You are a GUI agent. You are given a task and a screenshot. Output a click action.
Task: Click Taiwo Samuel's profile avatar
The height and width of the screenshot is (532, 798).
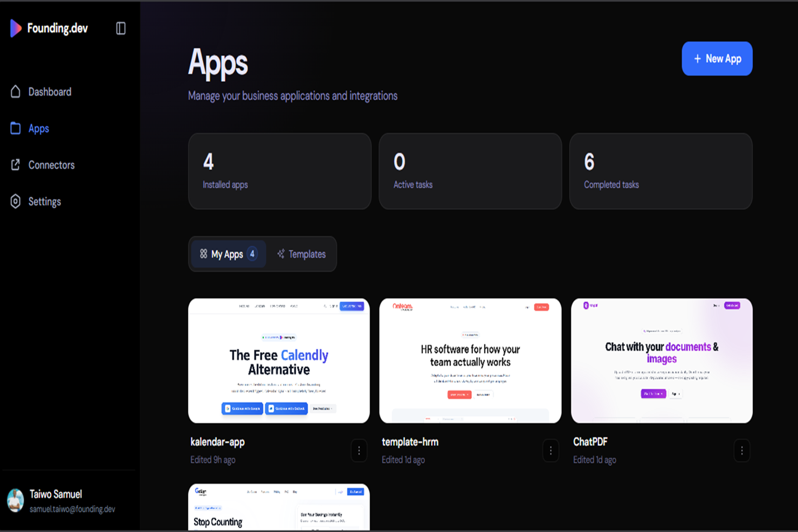pos(16,501)
